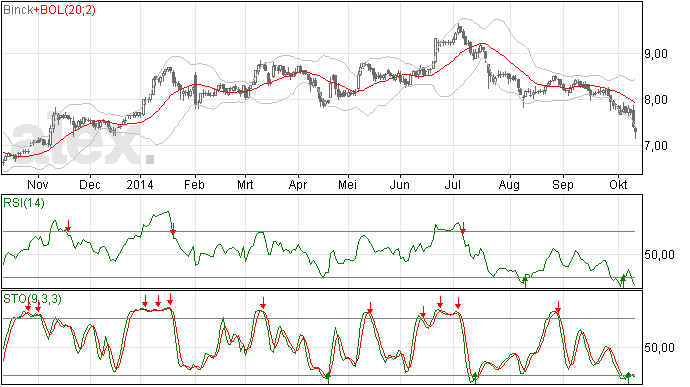The height and width of the screenshot is (387, 690).
Task: Click the red STO sell arrow in September
Action: (558, 307)
